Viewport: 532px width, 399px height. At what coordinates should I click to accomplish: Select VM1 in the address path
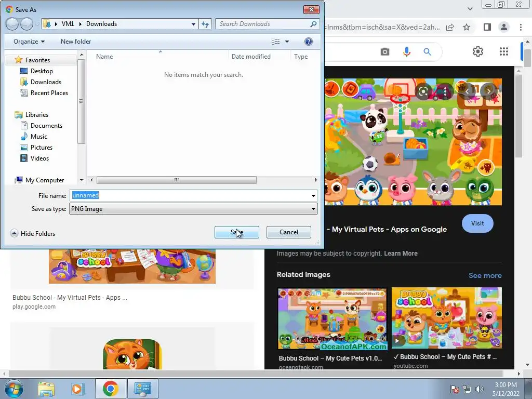click(68, 24)
